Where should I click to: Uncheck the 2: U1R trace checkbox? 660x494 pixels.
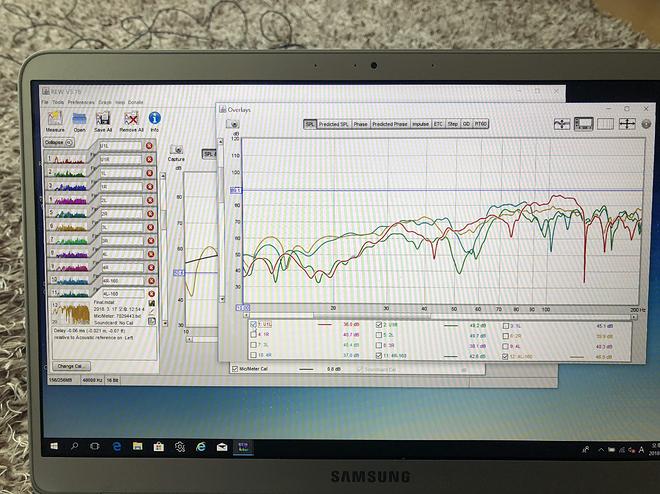pos(378,325)
